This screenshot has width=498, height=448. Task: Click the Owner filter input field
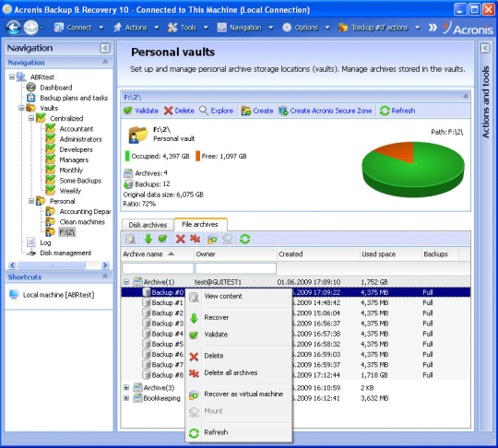point(236,268)
